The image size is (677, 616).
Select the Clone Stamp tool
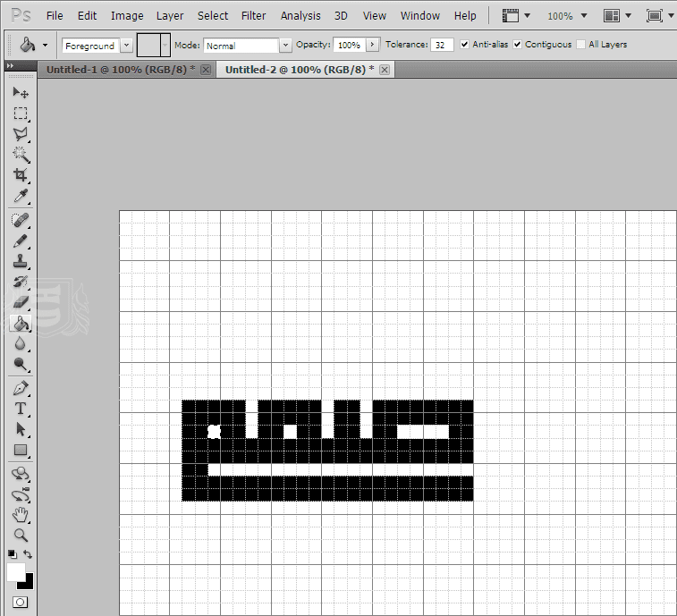20,262
